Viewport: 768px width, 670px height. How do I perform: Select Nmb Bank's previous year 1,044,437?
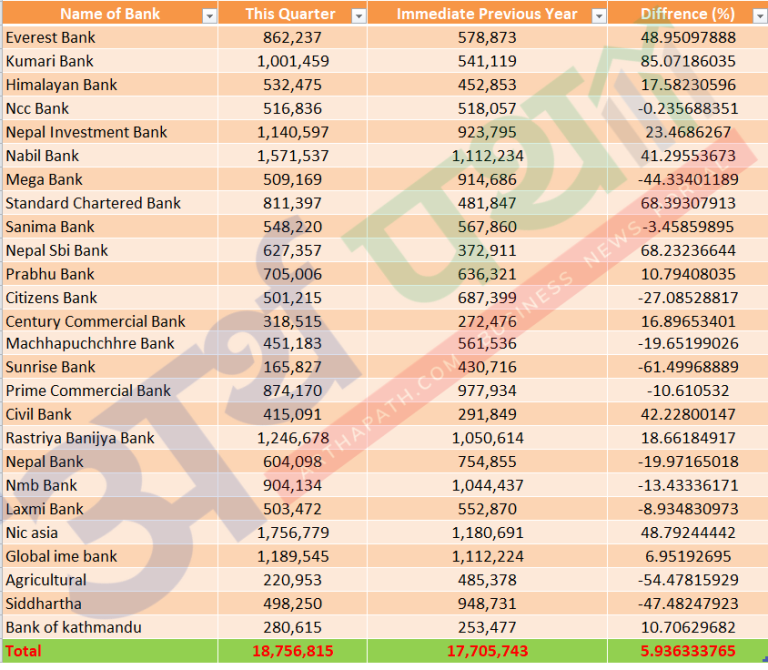coord(487,485)
